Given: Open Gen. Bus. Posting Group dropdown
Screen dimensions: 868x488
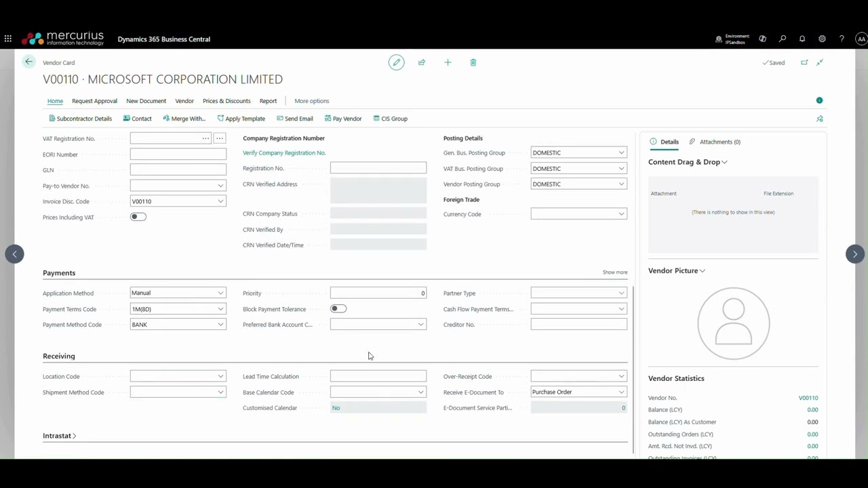Looking at the screenshot, I should tap(621, 153).
